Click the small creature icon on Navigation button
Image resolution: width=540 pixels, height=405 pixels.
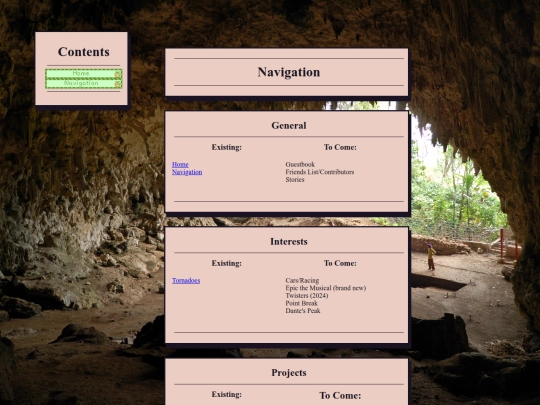(x=117, y=84)
